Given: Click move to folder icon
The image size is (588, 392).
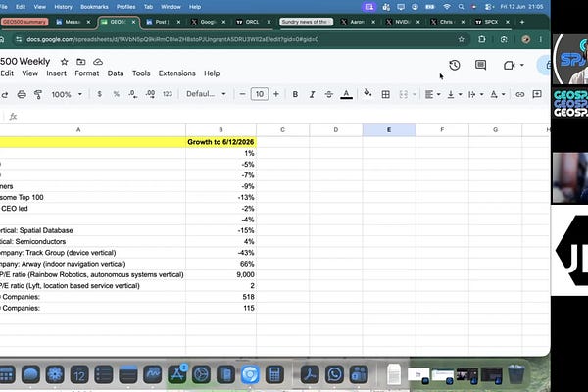Looking at the screenshot, I should point(81,62).
